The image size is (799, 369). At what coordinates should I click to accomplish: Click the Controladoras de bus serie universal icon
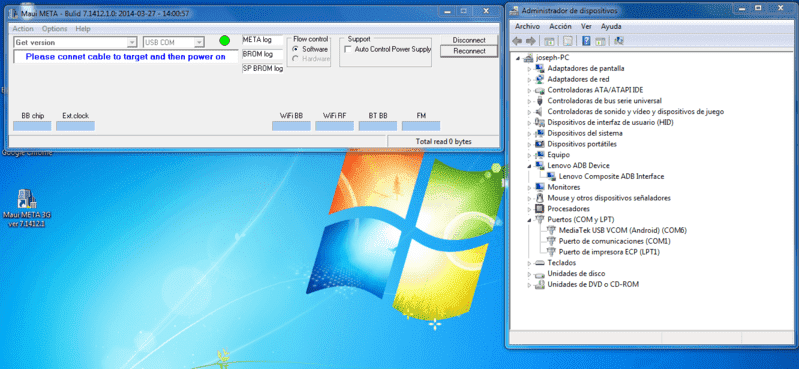tap(540, 101)
